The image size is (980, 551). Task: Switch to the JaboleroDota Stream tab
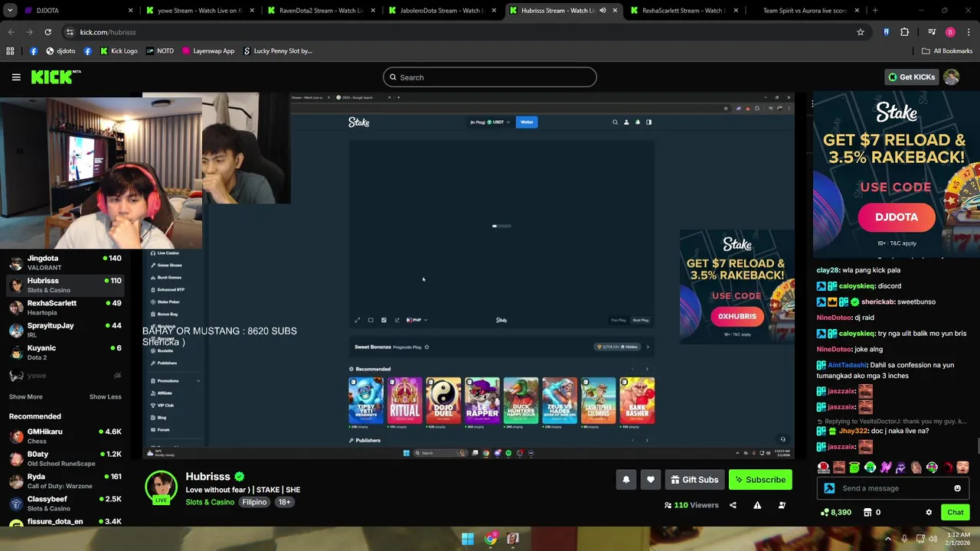tap(441, 11)
